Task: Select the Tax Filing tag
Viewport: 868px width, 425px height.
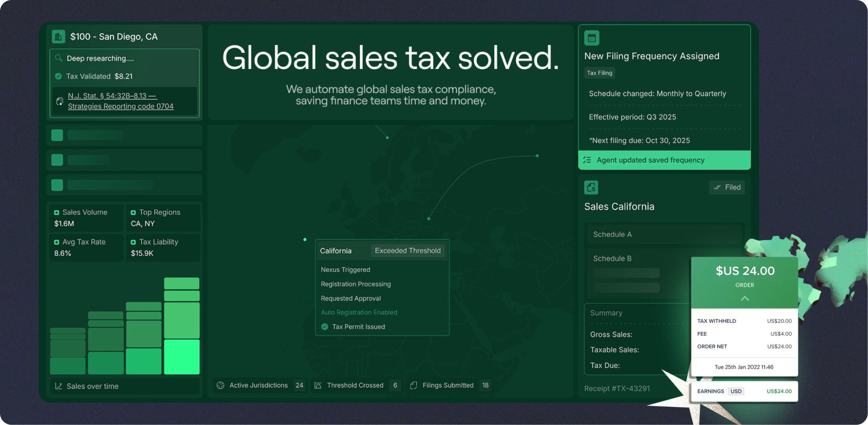Action: click(599, 73)
